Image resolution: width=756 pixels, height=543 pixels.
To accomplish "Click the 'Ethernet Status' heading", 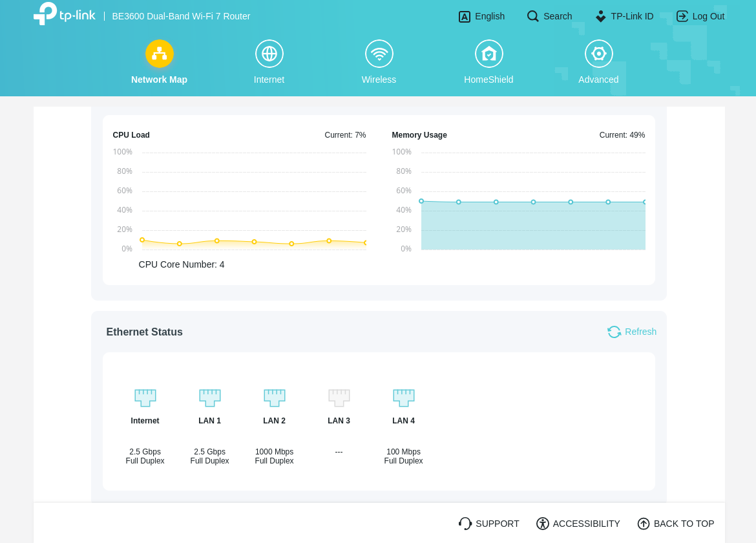I will (x=145, y=332).
